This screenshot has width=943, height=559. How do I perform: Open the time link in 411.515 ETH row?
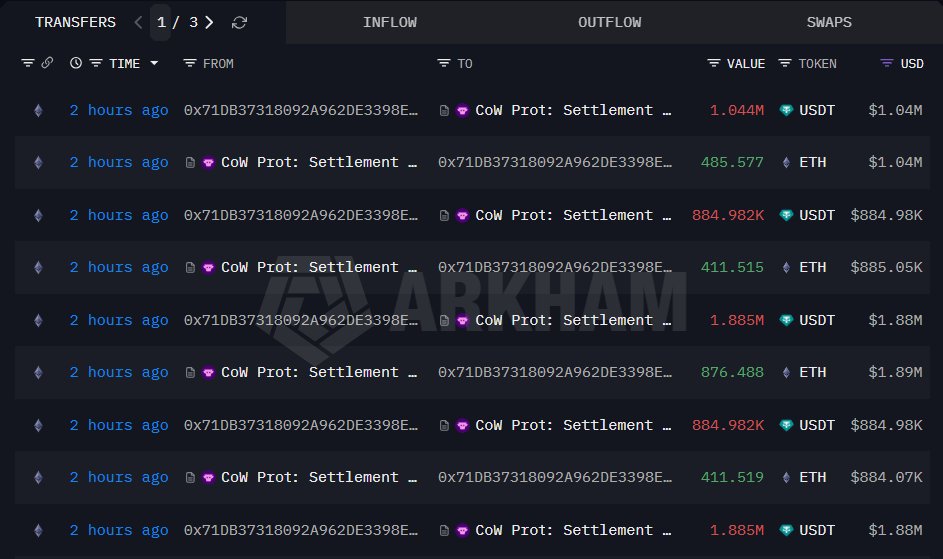coord(118,267)
